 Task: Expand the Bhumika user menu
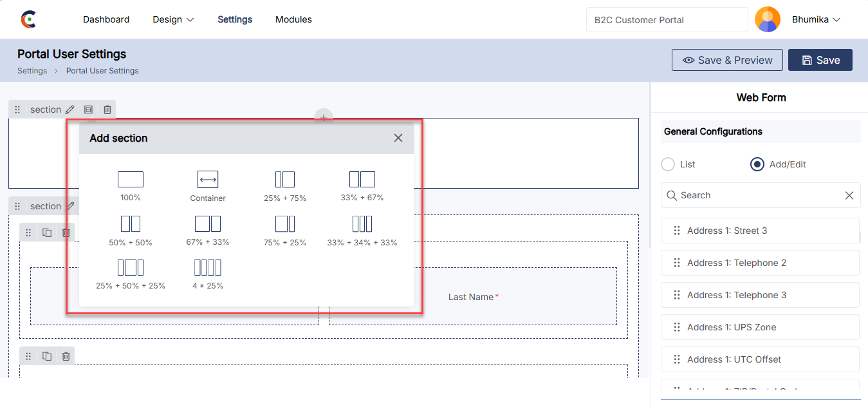(816, 19)
